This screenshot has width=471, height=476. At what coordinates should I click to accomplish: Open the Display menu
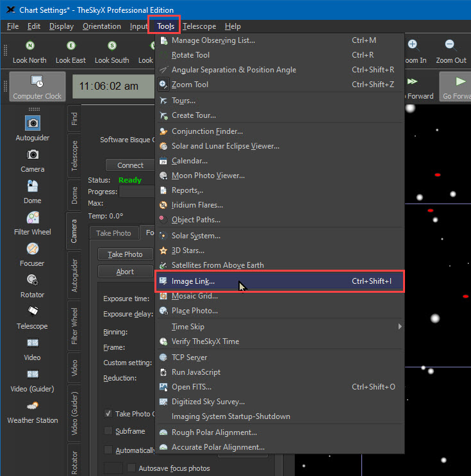coord(62,26)
